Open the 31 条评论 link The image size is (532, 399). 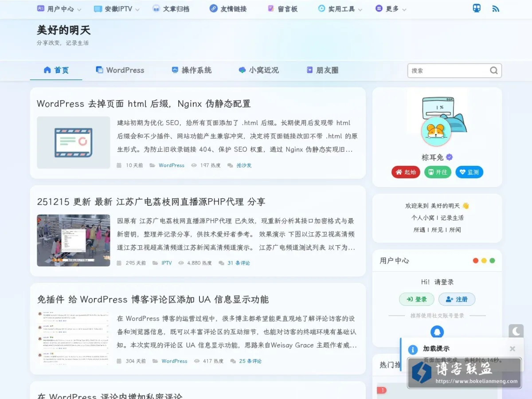(x=239, y=263)
